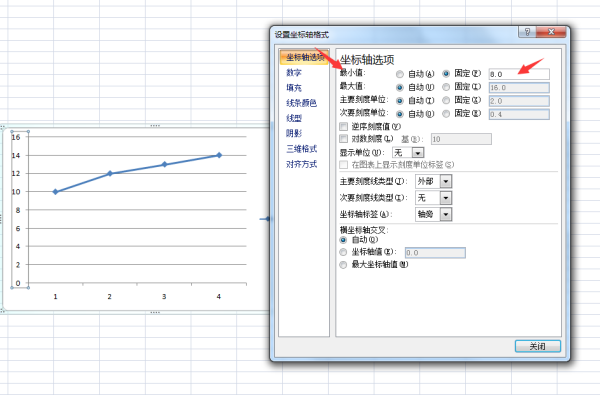Select 自动 radio for 次要刻度单位
Image resolution: width=600 pixels, height=395 pixels.
click(399, 114)
